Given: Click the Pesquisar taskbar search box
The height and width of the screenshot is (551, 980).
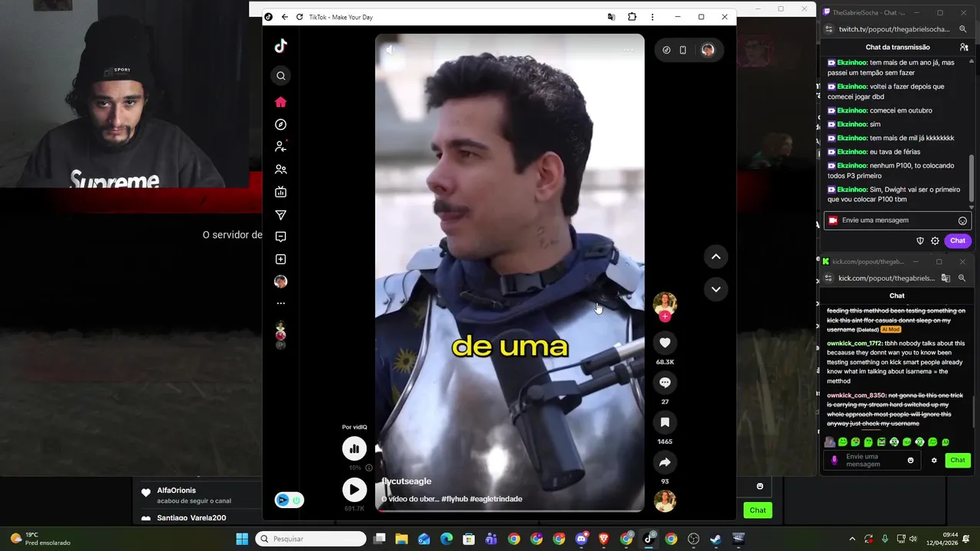Looking at the screenshot, I should click(311, 539).
